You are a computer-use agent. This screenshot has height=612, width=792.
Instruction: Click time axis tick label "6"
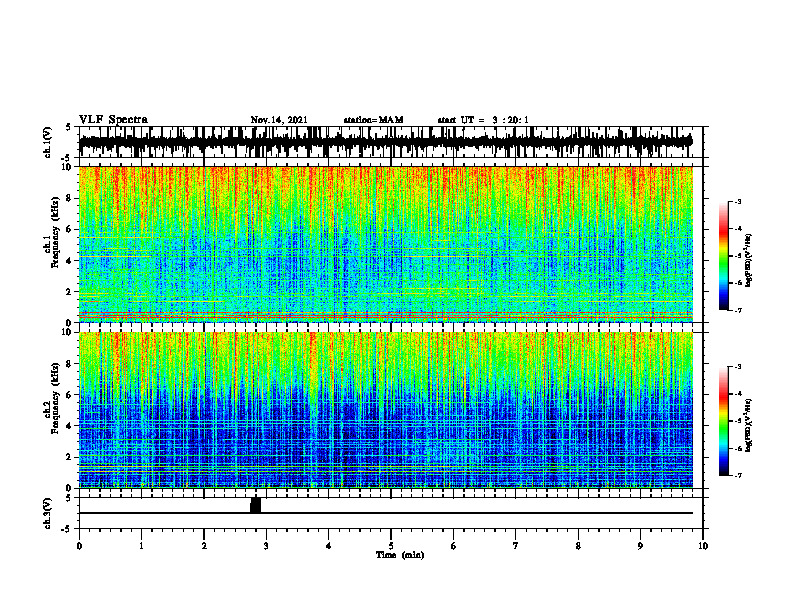click(x=454, y=546)
